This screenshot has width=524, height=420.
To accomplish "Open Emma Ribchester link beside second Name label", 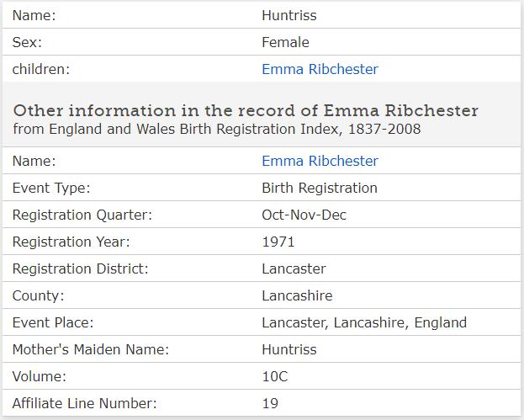I will 320,161.
